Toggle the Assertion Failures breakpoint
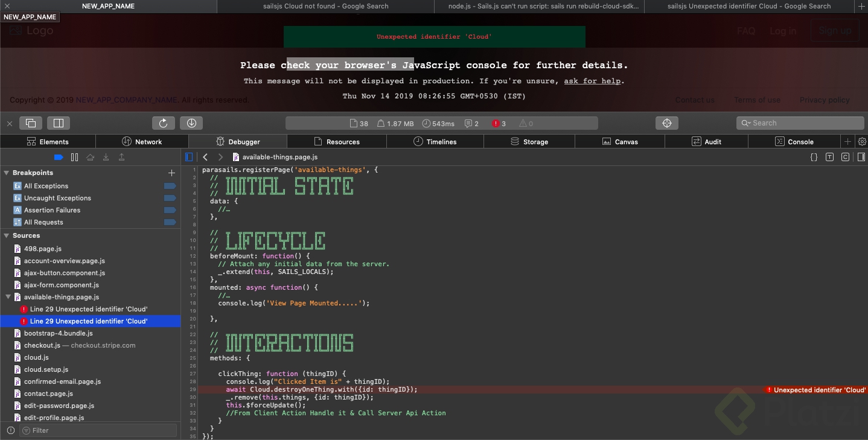Screen dimensions: 868x440 coord(170,210)
